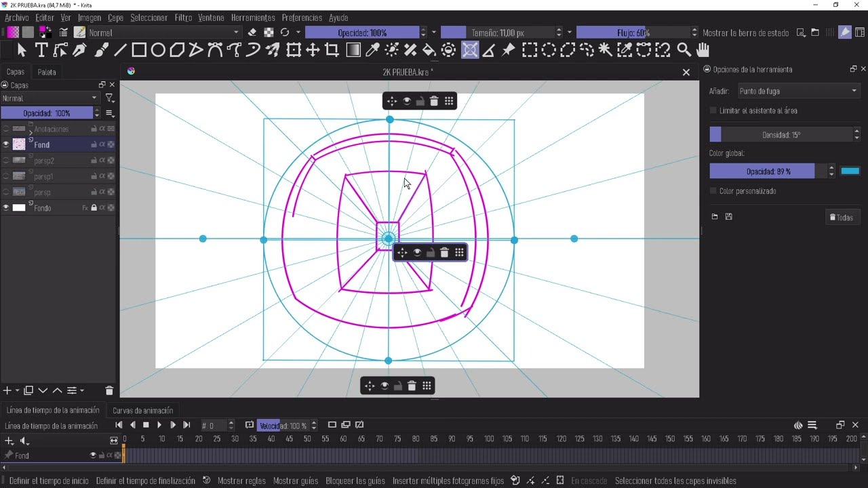
Task: Select the Freehand Brush tool
Action: click(x=100, y=49)
